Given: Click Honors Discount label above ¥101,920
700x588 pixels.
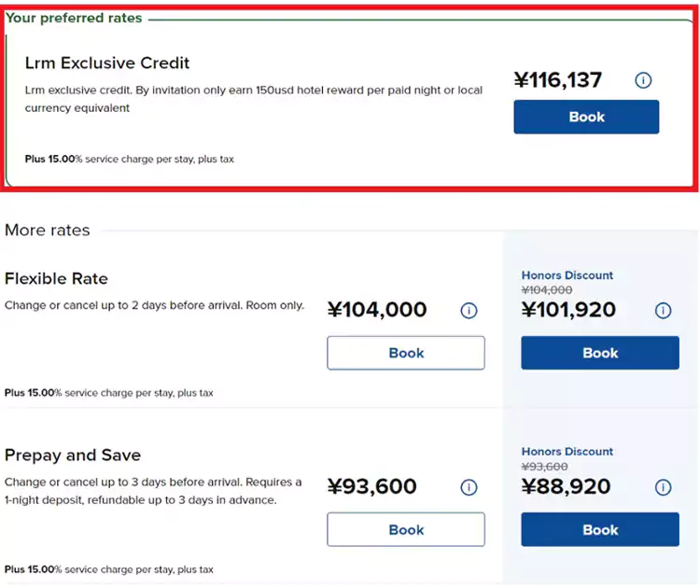Looking at the screenshot, I should click(x=567, y=275).
